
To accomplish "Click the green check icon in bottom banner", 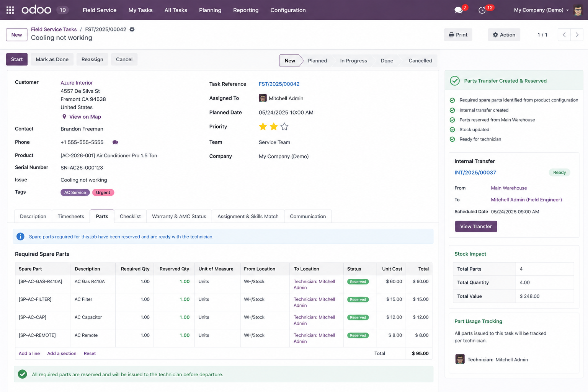I will 23,374.
